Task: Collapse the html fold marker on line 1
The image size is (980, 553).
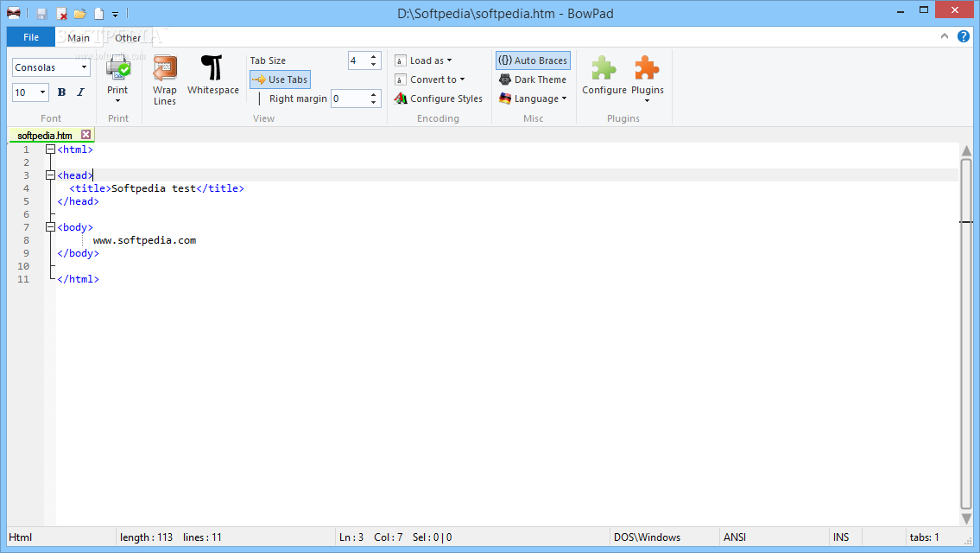Action: (x=51, y=149)
